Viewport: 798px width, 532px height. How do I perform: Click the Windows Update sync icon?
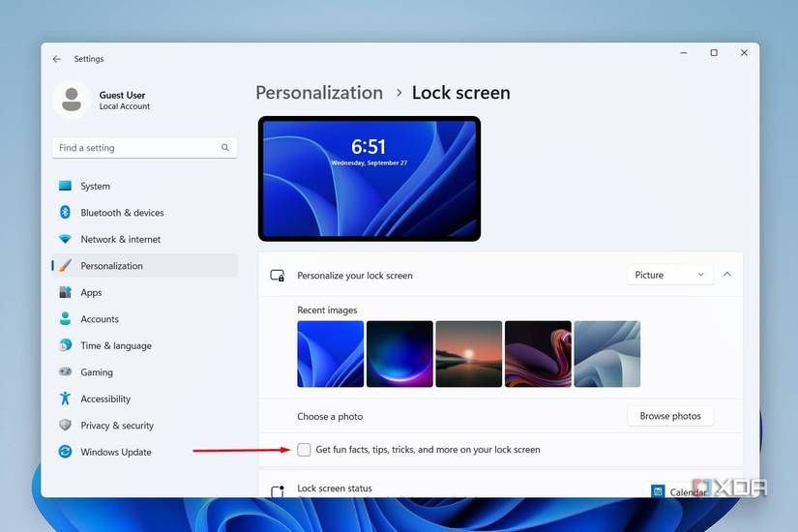[x=65, y=452]
